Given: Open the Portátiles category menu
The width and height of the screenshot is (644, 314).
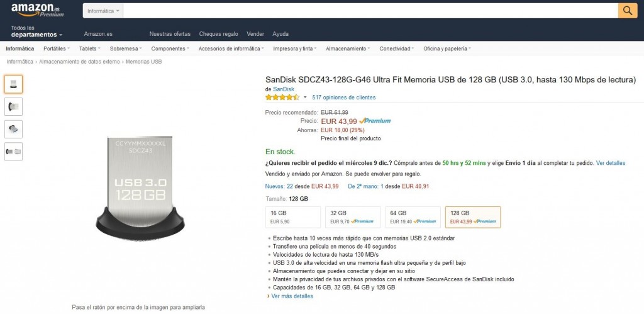Looking at the screenshot, I should pos(57,48).
